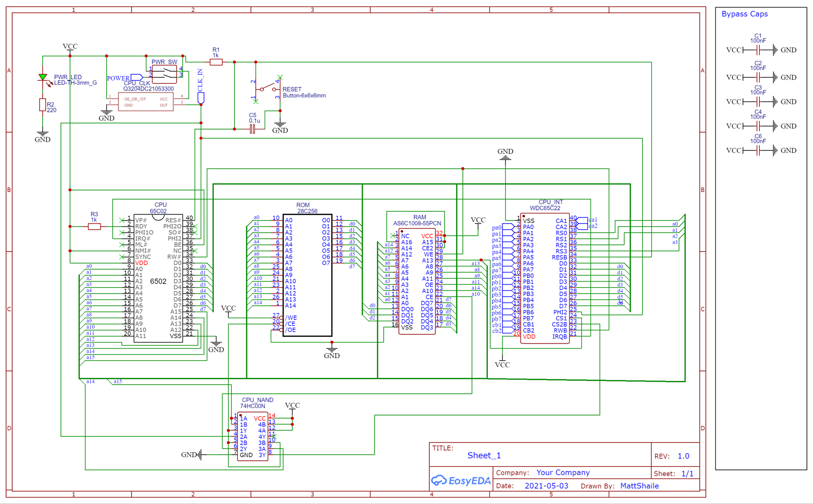Click the "Button-6x6x6mm" label text
Image resolution: width=813 pixels, height=504 pixels.
(x=304, y=96)
